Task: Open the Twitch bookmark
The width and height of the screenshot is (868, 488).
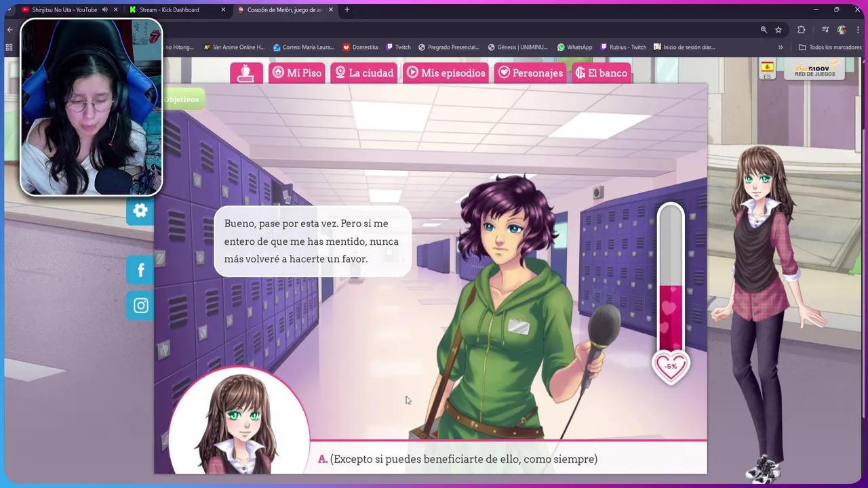Action: click(398, 47)
